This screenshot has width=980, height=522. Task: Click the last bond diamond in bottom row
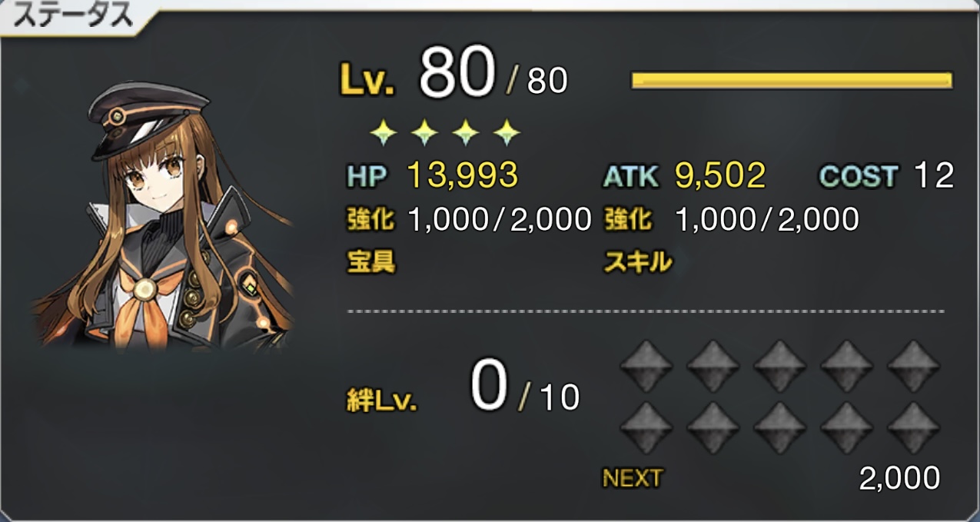[x=913, y=427]
